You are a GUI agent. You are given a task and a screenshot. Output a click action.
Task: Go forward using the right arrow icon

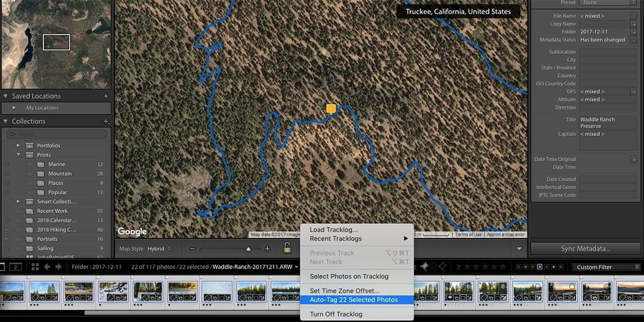[58, 267]
